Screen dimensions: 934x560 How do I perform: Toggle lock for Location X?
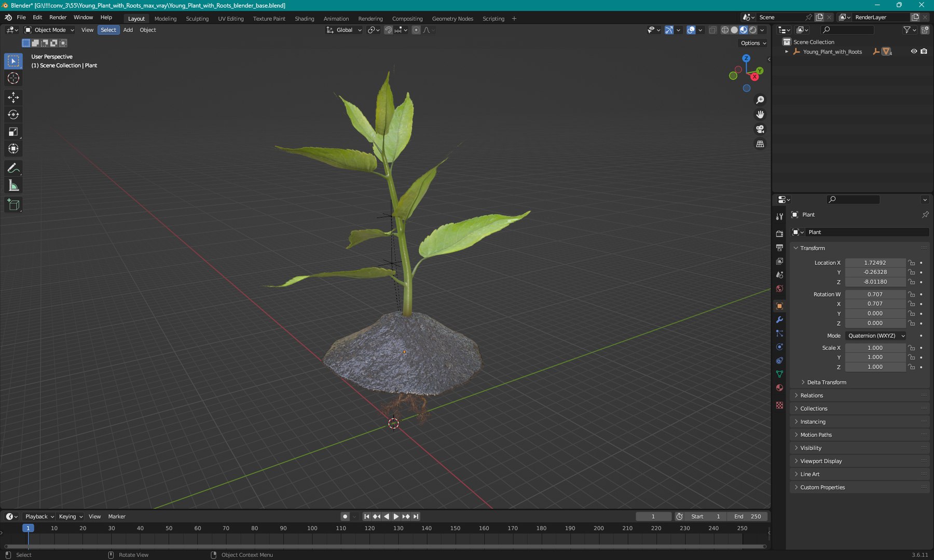(912, 263)
